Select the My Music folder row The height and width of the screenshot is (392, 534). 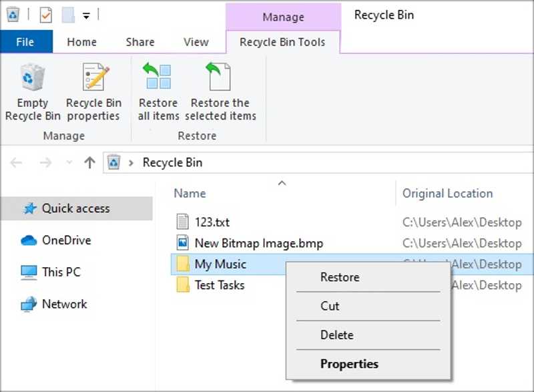pyautogui.click(x=352, y=264)
